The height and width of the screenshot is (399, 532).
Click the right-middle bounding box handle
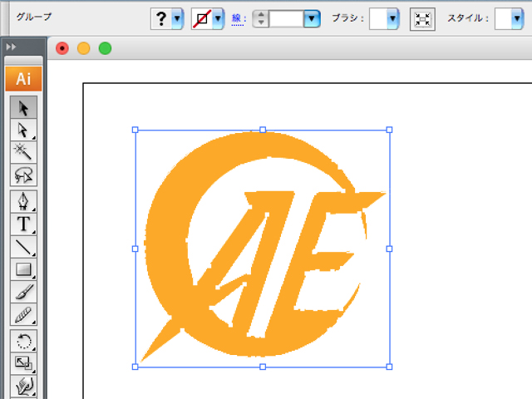390,249
